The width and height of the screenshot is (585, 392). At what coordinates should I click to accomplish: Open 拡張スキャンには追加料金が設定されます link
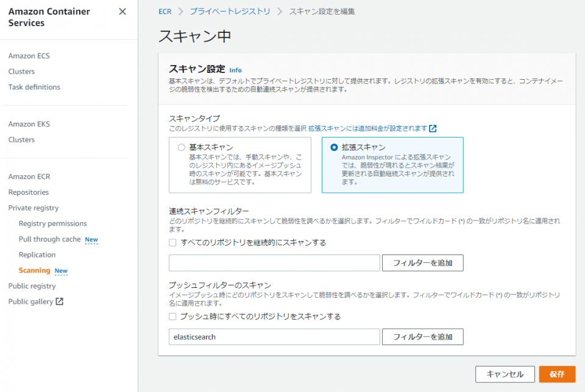click(x=367, y=128)
